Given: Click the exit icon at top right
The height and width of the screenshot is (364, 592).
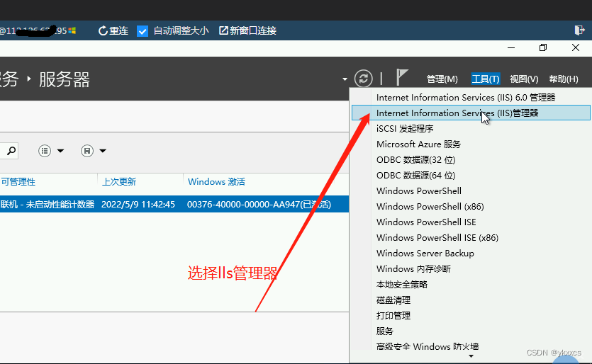Looking at the screenshot, I should click(x=579, y=30).
